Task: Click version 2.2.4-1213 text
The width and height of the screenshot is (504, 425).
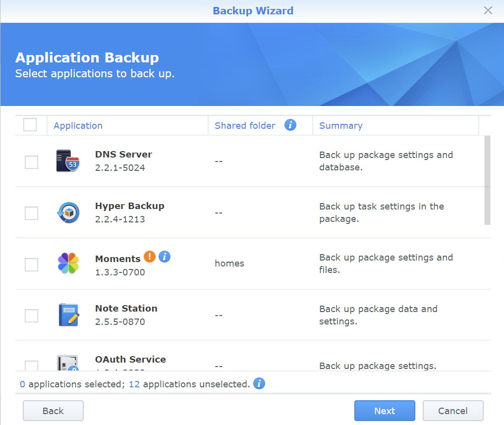Action: click(120, 219)
